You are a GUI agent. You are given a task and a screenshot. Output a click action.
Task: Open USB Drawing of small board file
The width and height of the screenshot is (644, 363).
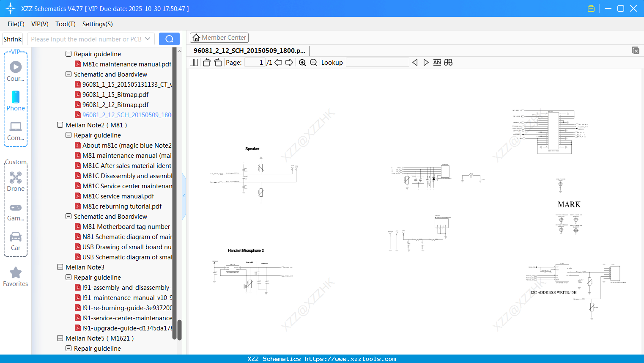pyautogui.click(x=127, y=247)
